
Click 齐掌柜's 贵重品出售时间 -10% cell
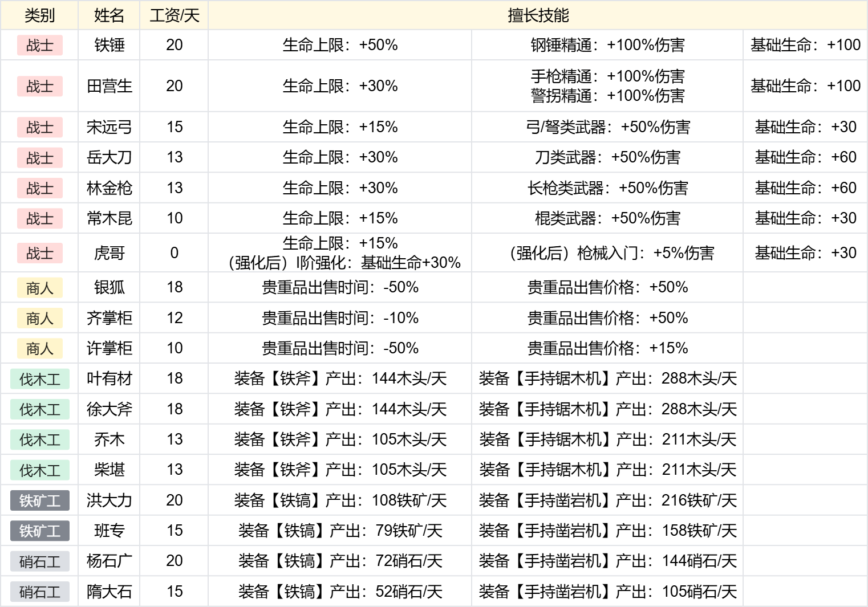point(340,317)
